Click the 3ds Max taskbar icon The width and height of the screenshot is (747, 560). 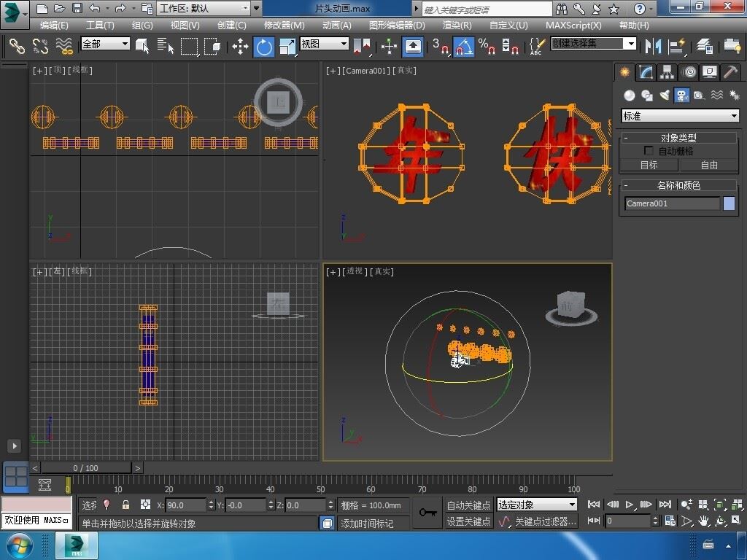point(77,545)
